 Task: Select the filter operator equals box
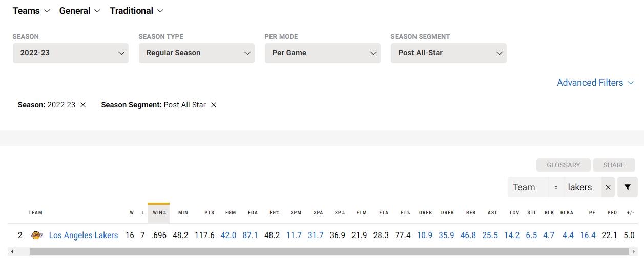tap(555, 187)
